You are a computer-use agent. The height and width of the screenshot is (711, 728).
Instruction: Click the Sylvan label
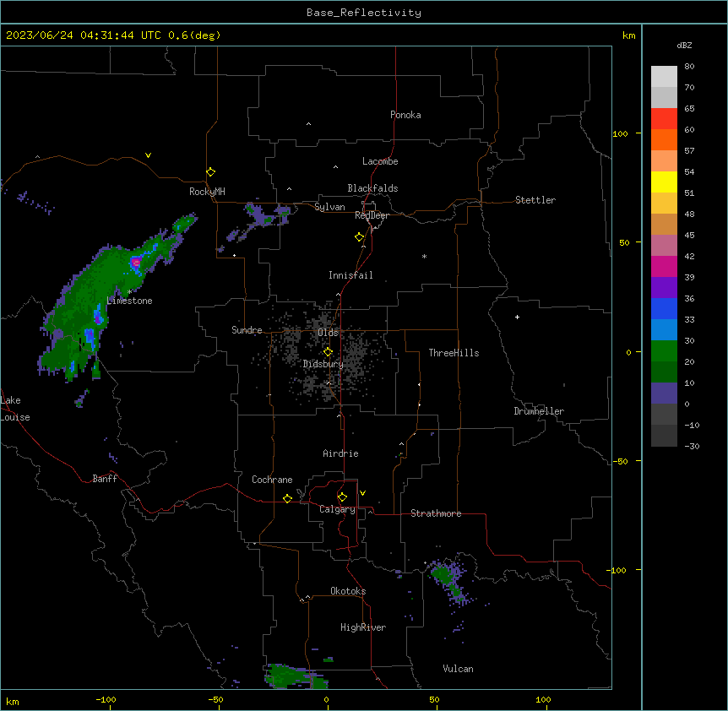329,207
